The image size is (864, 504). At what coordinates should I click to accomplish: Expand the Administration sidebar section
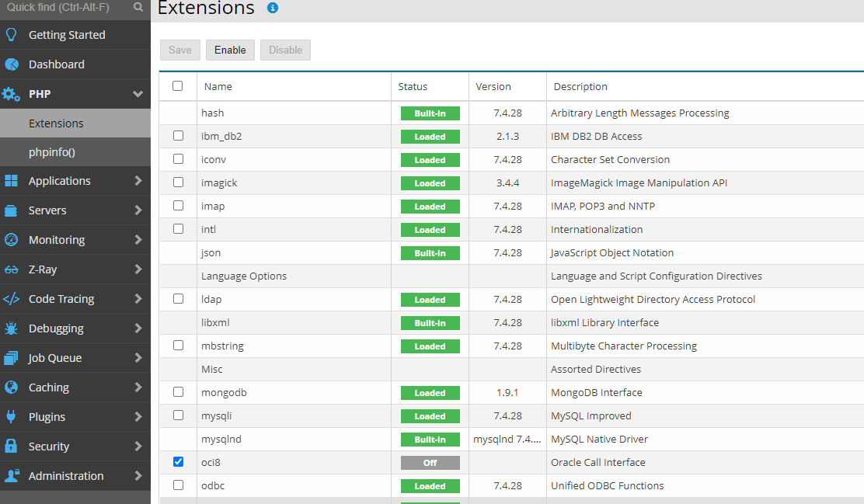[x=138, y=475]
